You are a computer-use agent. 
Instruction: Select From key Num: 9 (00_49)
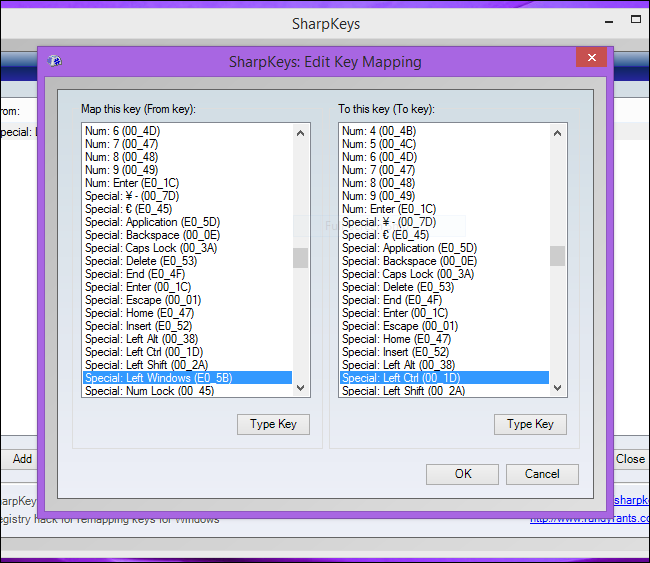point(187,170)
